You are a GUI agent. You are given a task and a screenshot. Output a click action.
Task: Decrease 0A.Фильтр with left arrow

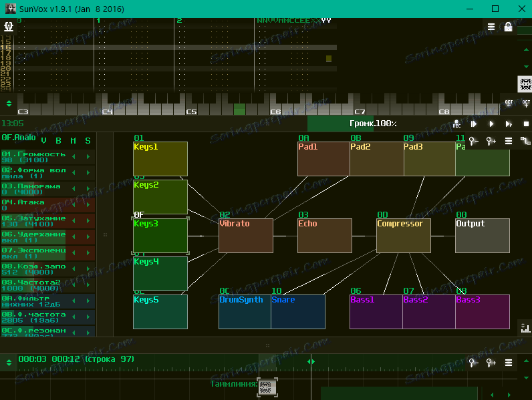coord(74,301)
